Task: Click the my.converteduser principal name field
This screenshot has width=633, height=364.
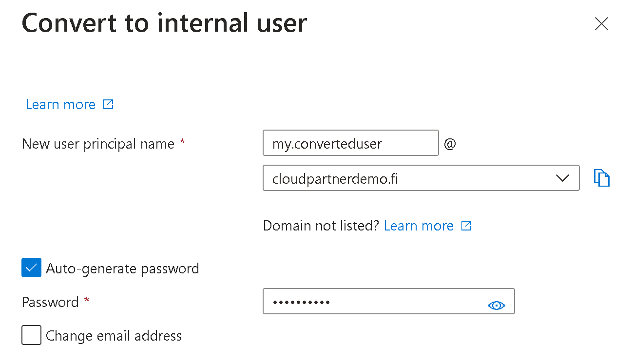Action: pos(350,143)
